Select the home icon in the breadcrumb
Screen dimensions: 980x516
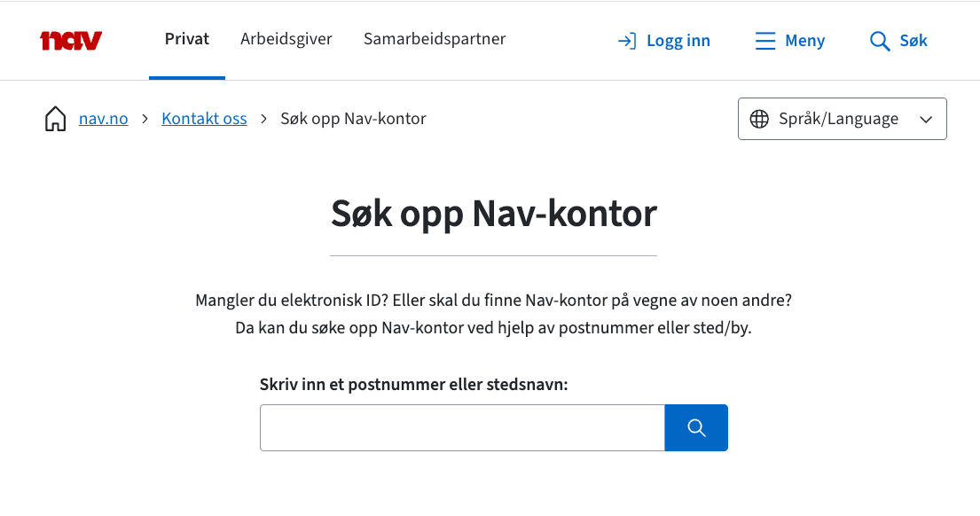[54, 118]
